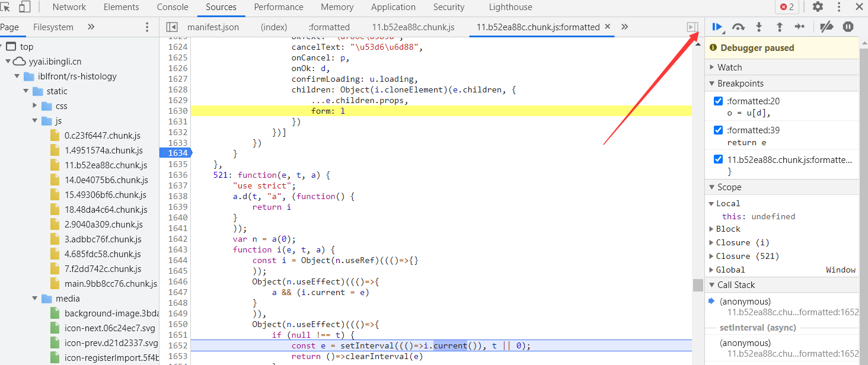Click the Step over next function call icon

click(x=738, y=27)
